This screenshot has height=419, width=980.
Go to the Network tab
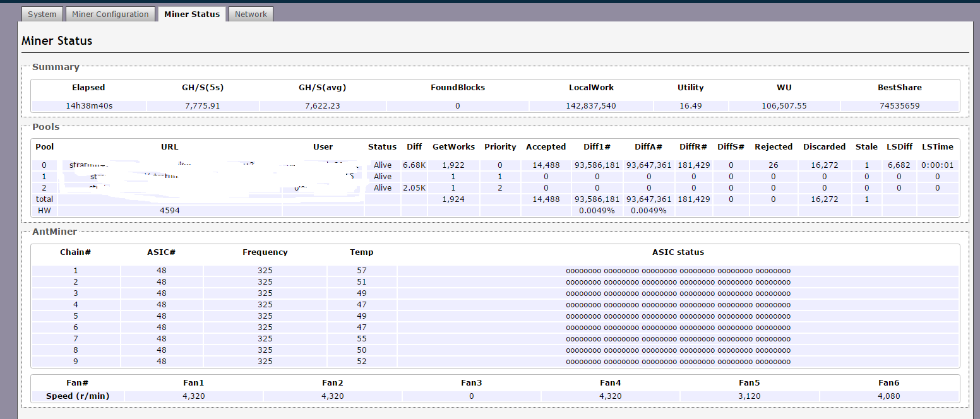tap(251, 14)
